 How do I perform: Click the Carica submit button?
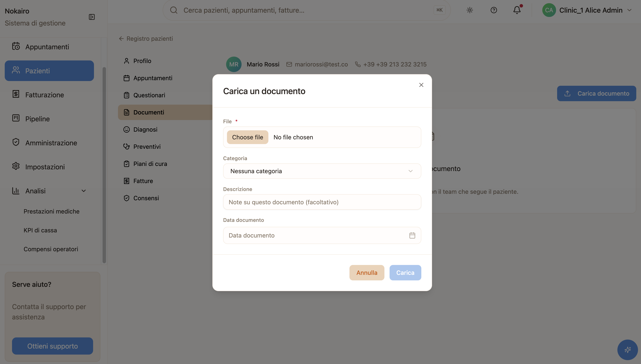click(x=405, y=273)
